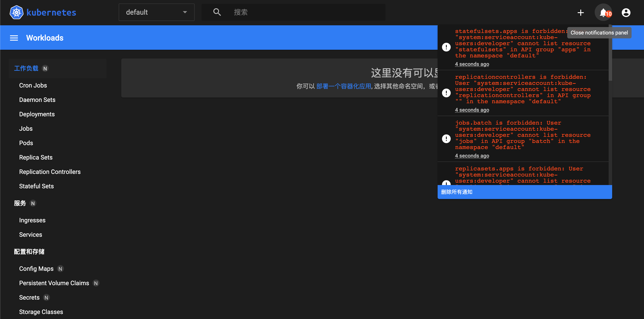The height and width of the screenshot is (319, 644).
Task: Open Daemon Sets in the sidebar
Action: coord(37,100)
